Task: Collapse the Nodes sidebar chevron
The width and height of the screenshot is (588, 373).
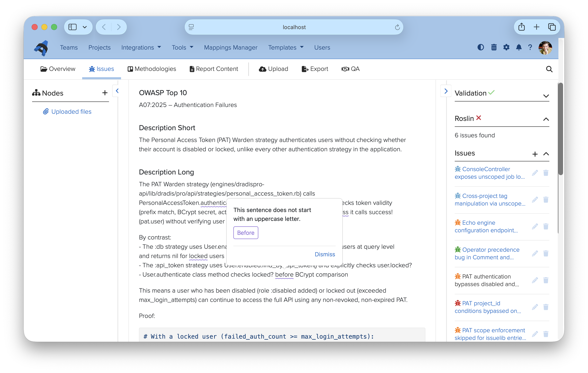Action: pos(117,91)
